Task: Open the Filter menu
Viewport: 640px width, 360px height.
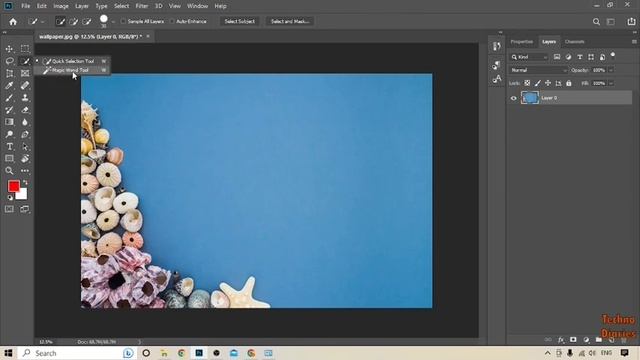Action: tap(142, 6)
